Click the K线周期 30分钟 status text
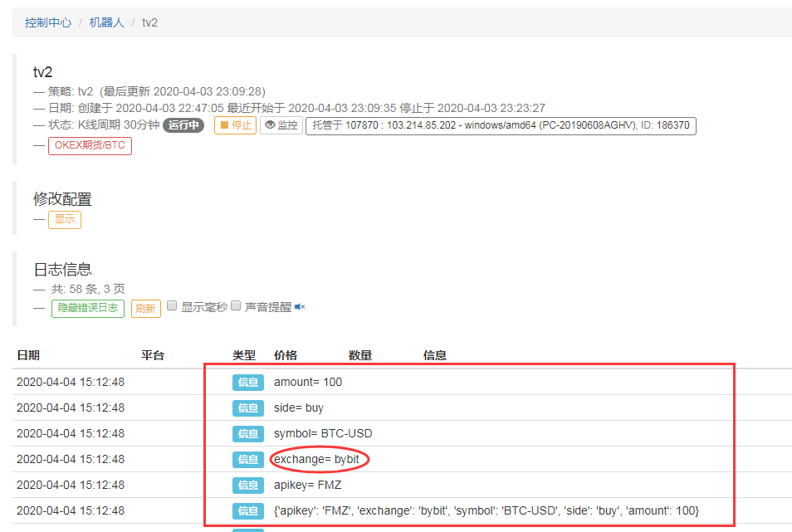This screenshot has height=532, width=792. coord(118,125)
